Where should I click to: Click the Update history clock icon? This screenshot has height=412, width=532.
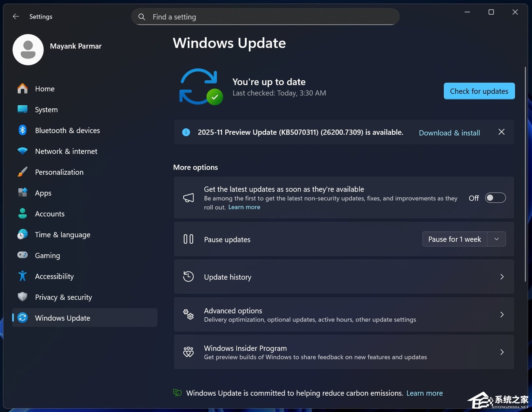(x=188, y=277)
